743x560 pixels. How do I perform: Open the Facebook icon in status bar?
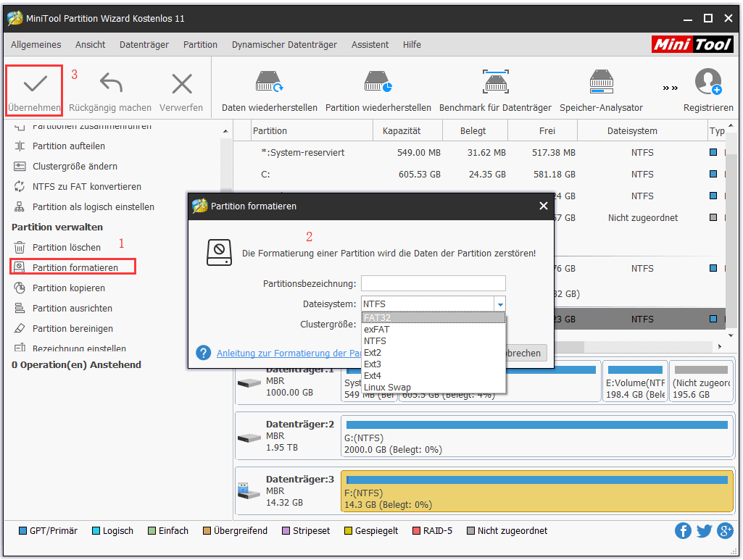[683, 531]
